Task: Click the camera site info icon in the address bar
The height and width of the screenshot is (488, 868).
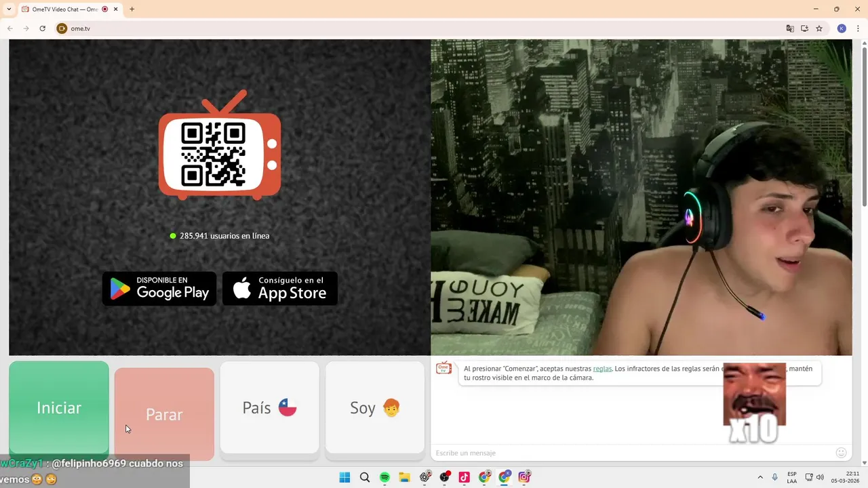Action: coord(62,28)
